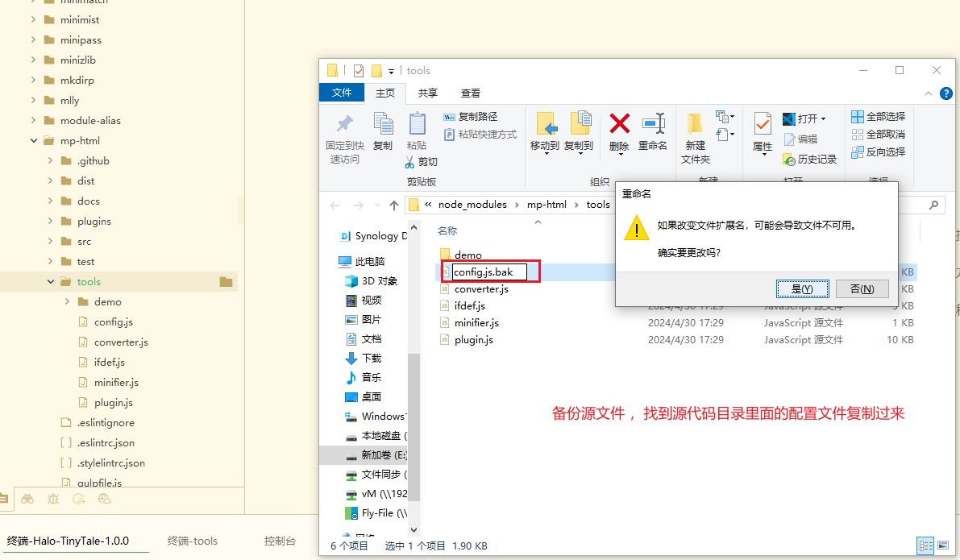Click the Back navigation arrow
Viewport: 960px width, 560px height.
[x=335, y=205]
